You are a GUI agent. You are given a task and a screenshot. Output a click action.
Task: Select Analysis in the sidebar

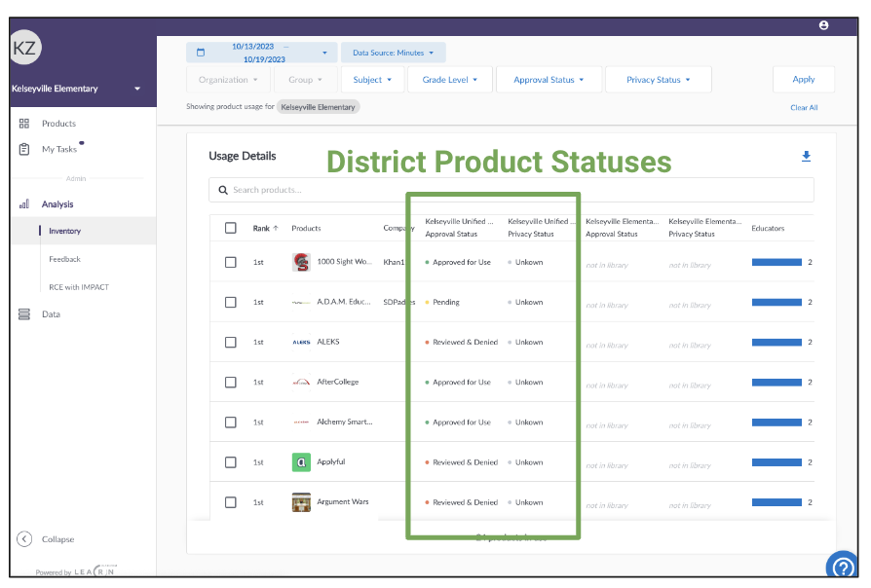[57, 203]
